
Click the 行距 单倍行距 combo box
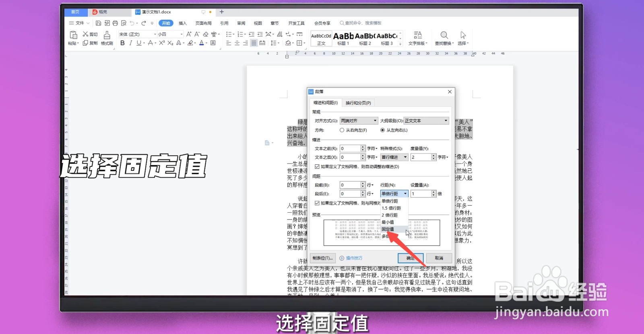pyautogui.click(x=394, y=194)
